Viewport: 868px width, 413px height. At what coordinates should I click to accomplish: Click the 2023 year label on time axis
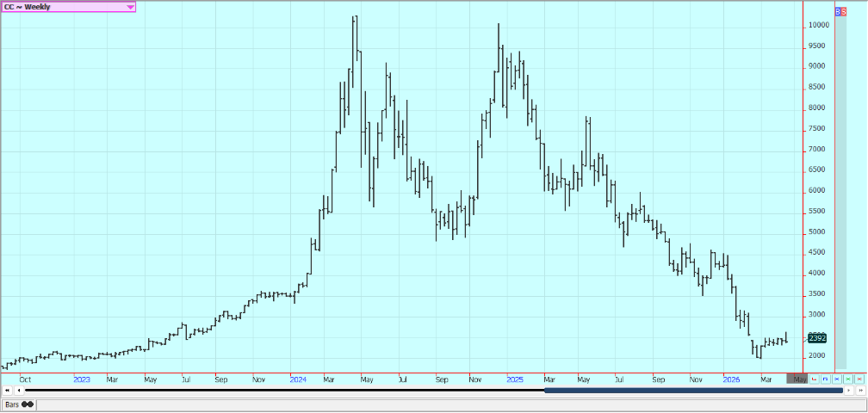point(82,379)
